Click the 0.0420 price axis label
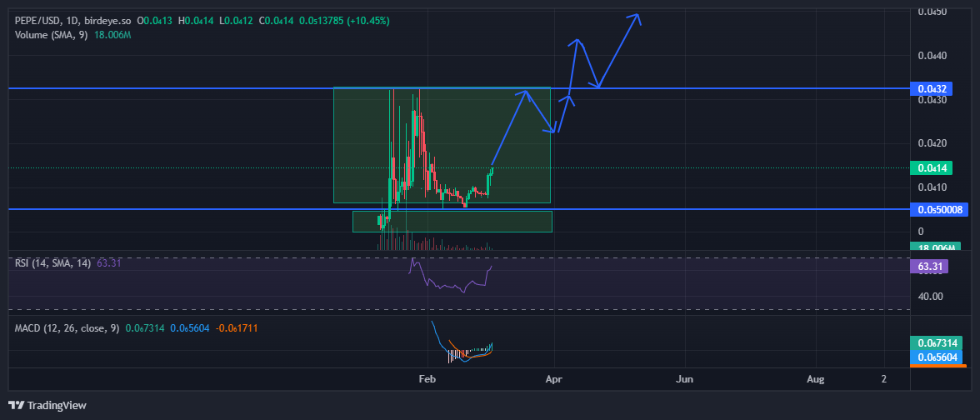980x420 pixels. (x=932, y=143)
